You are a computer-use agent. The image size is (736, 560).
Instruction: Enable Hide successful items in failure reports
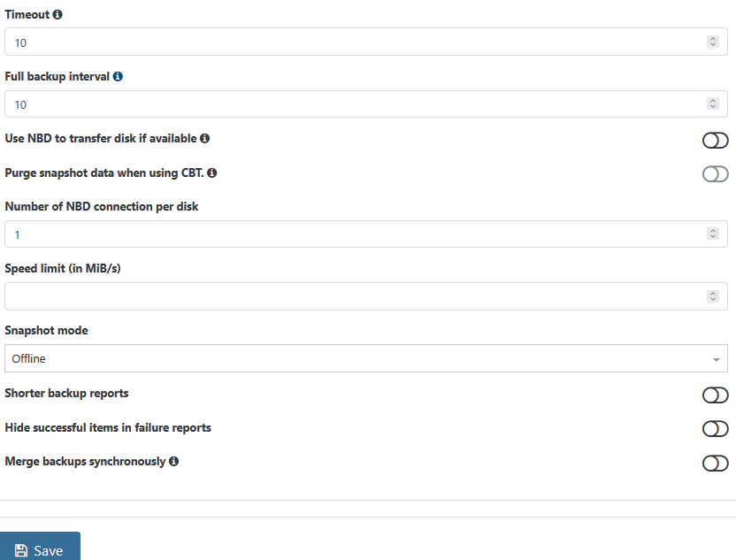point(715,429)
